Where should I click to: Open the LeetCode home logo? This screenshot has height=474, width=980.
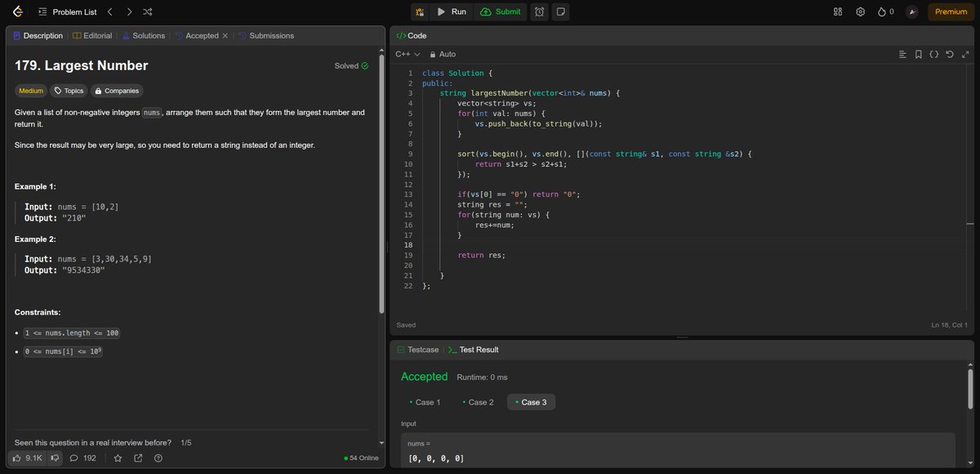18,12
